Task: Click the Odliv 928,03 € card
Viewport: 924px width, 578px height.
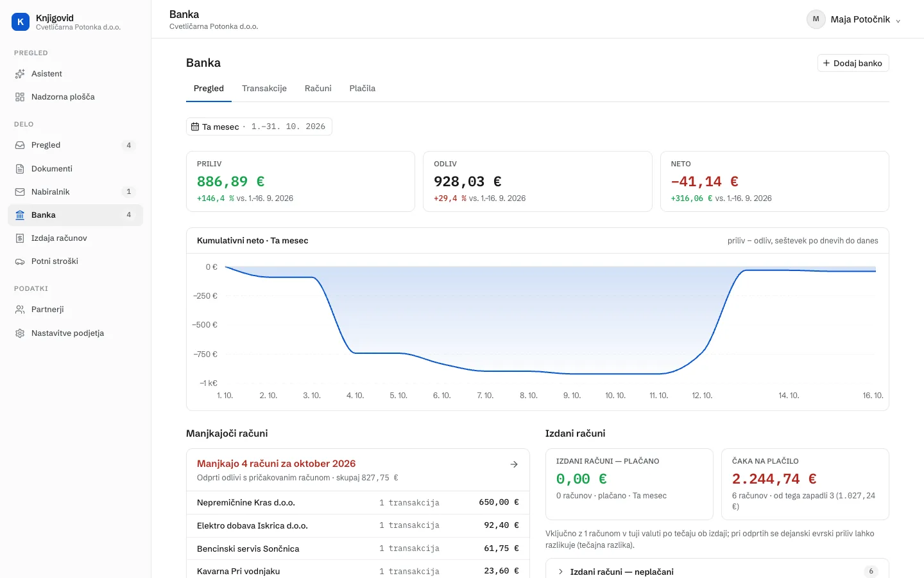Action: pyautogui.click(x=538, y=181)
